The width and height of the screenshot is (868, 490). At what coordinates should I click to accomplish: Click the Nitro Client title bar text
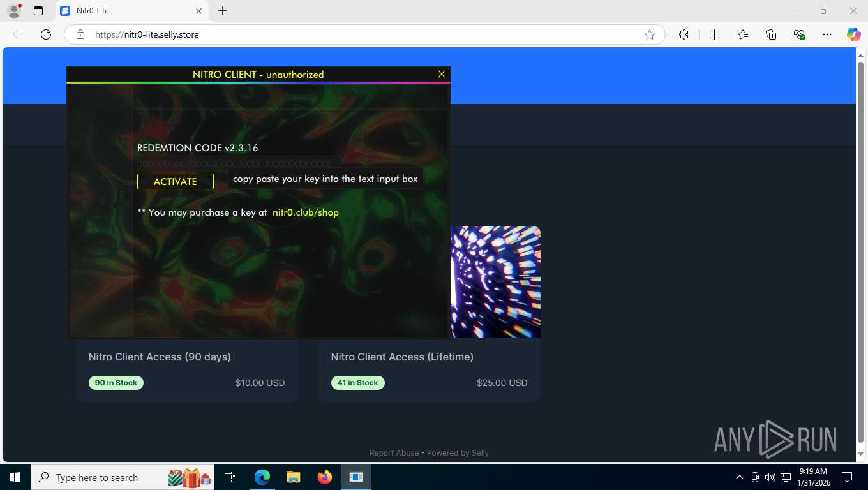tap(258, 75)
